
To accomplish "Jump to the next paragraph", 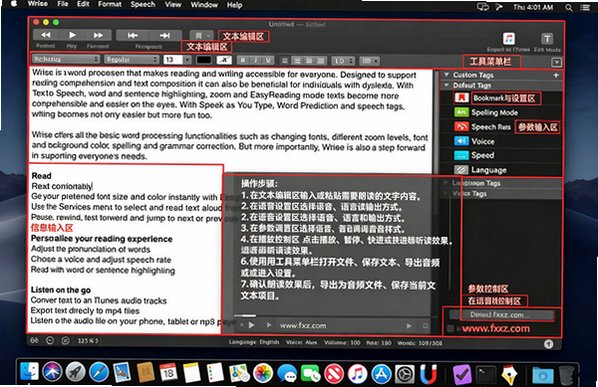I will click(x=165, y=35).
